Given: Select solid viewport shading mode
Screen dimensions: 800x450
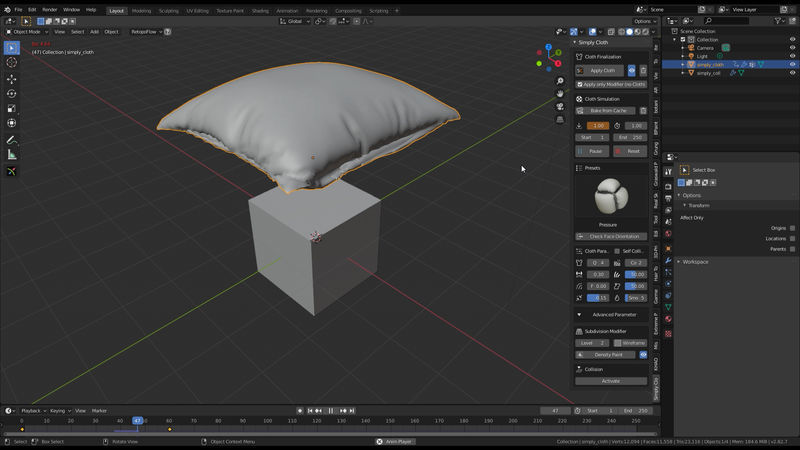Looking at the screenshot, I should (629, 32).
